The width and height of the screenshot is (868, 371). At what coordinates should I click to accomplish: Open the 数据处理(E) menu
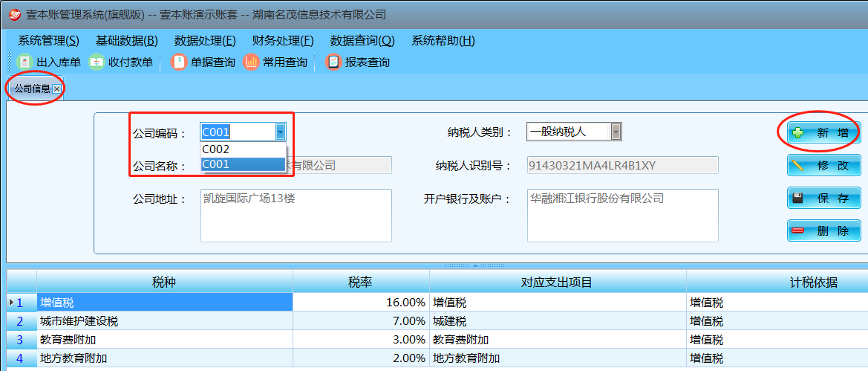coord(205,40)
